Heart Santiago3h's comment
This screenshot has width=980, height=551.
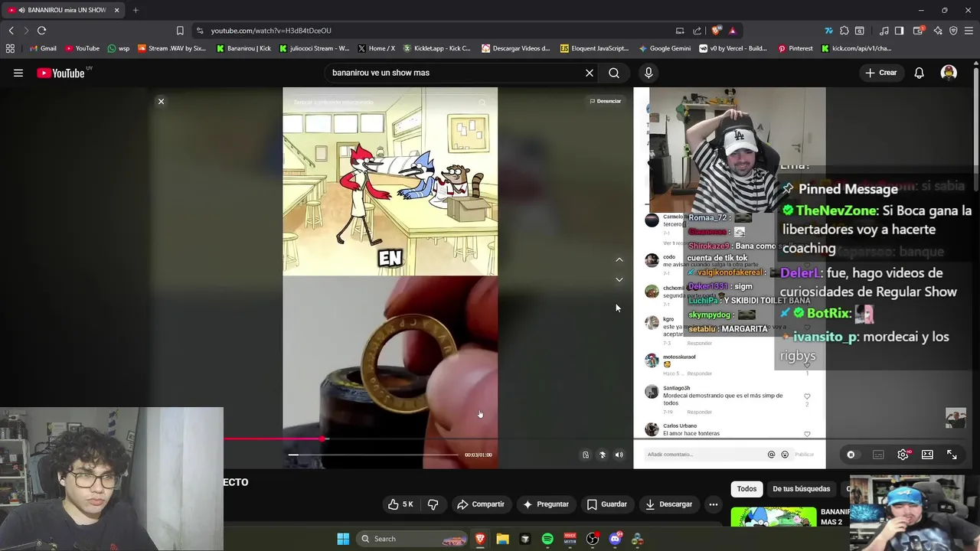(x=807, y=396)
